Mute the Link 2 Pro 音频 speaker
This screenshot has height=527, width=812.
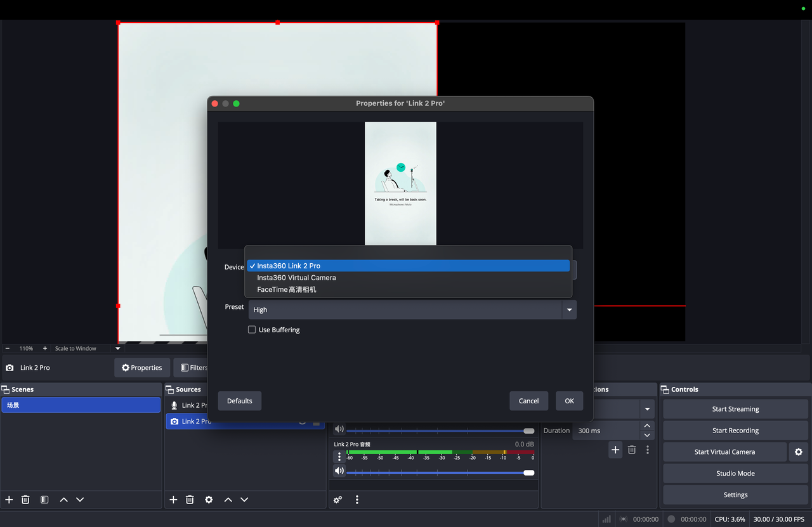[x=339, y=471]
